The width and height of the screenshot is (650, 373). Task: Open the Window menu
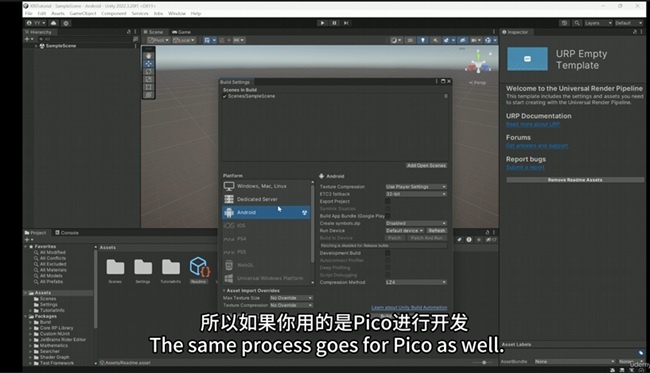(x=177, y=14)
